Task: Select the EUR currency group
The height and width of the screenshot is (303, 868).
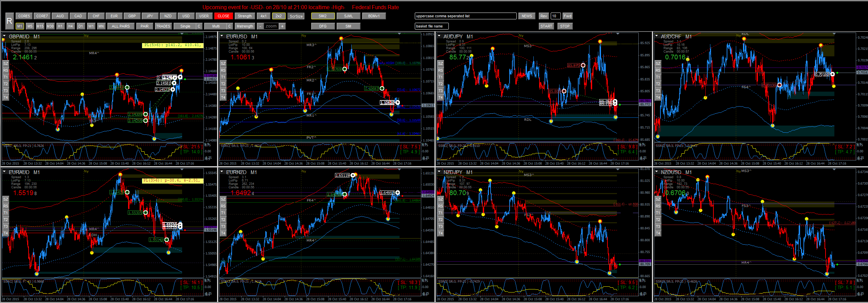Action: click(x=114, y=16)
